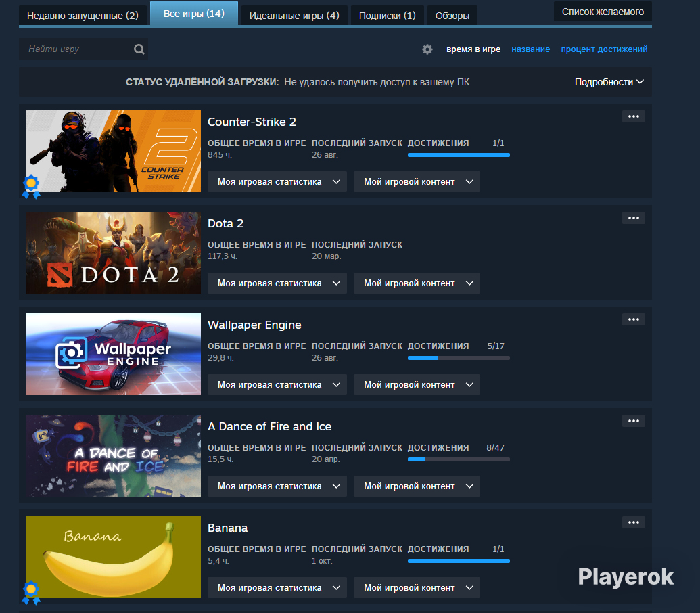The height and width of the screenshot is (613, 700).
Task: Open A Dance of Fire and Ice title
Action: (270, 426)
